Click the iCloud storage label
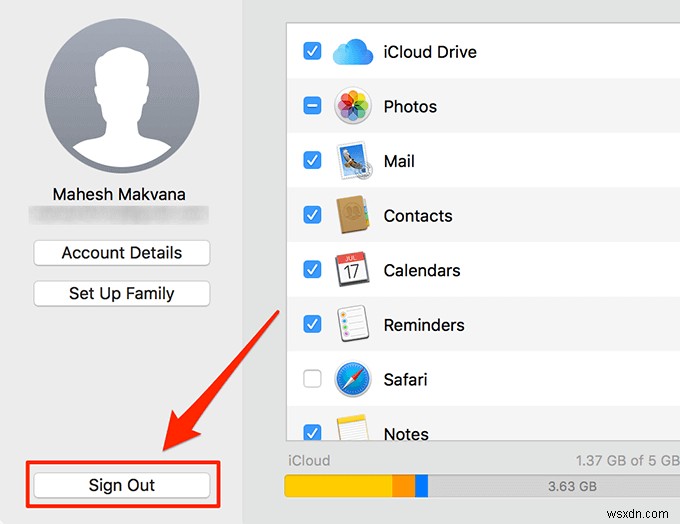Screen dimensions: 680x524 click(x=309, y=460)
